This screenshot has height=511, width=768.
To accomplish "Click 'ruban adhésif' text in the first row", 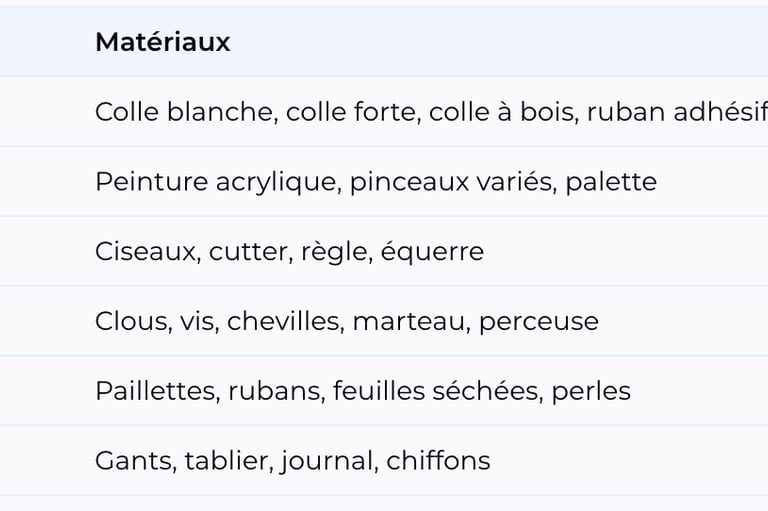I will pyautogui.click(x=677, y=112).
